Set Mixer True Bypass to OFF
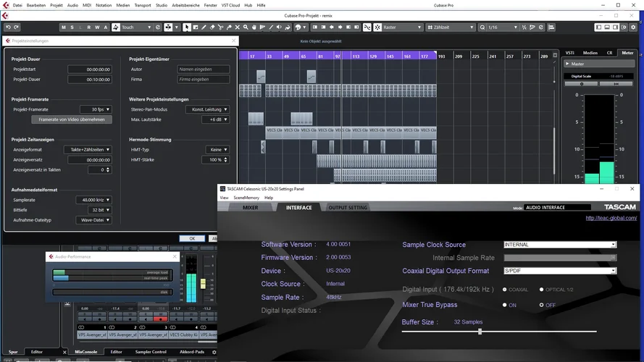This screenshot has width=644, height=362. click(x=541, y=305)
